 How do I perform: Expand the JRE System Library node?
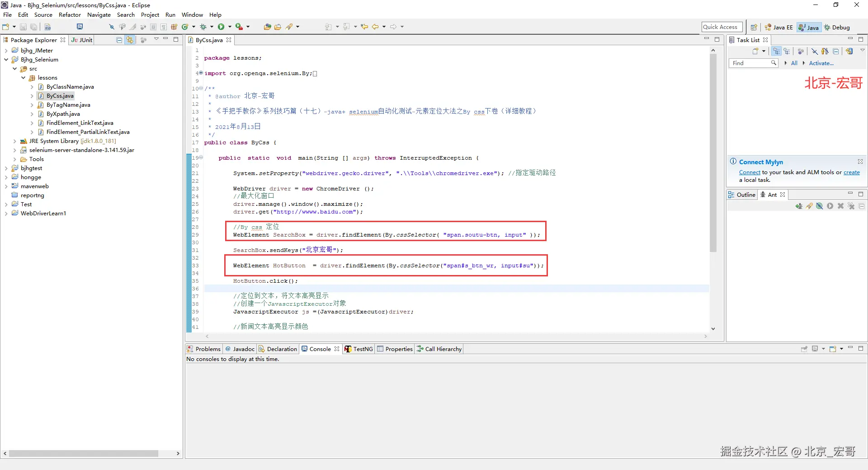click(x=14, y=141)
